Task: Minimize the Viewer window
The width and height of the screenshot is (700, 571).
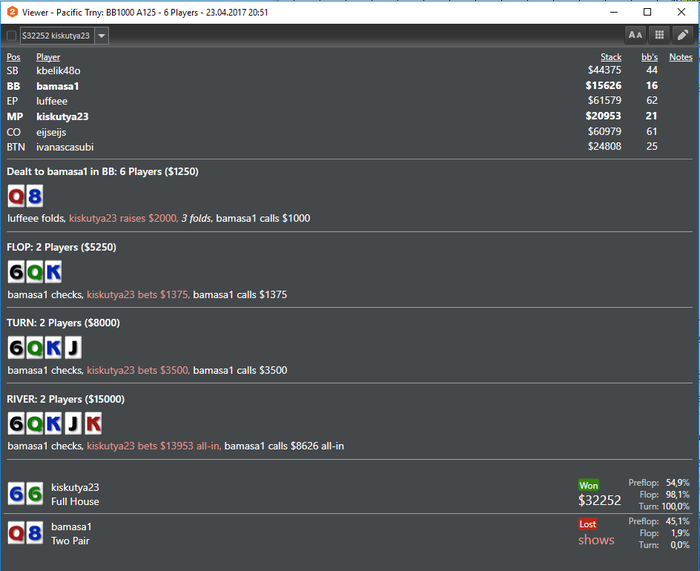Action: pyautogui.click(x=614, y=12)
